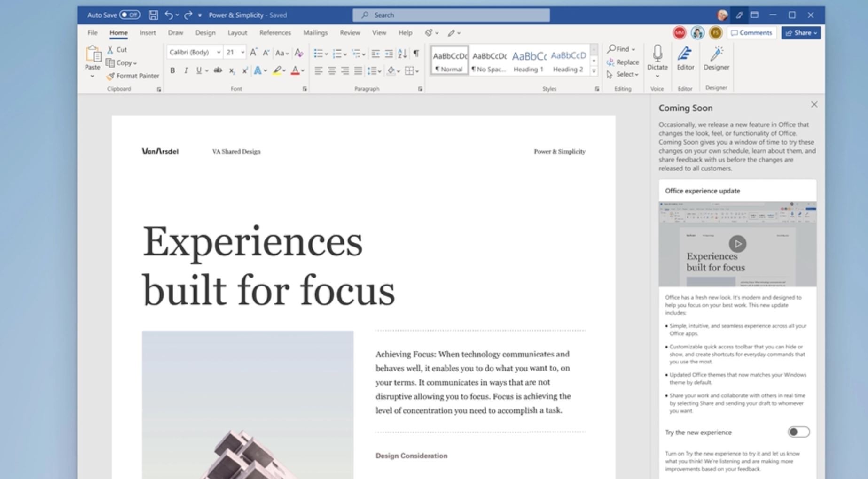Align text to the left
Screen dimensions: 868x479
[318, 70]
